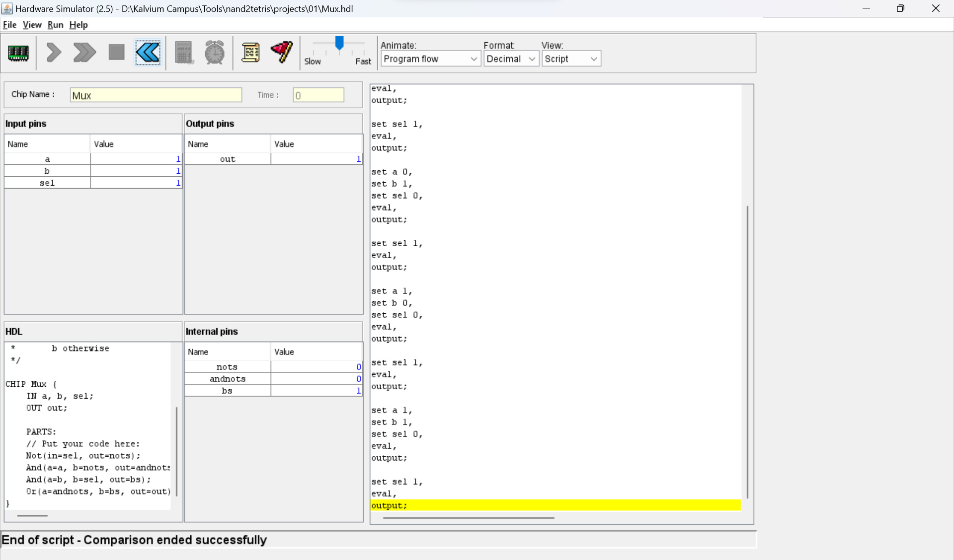This screenshot has height=560, width=954.
Task: Open the File menu
Action: (x=9, y=25)
